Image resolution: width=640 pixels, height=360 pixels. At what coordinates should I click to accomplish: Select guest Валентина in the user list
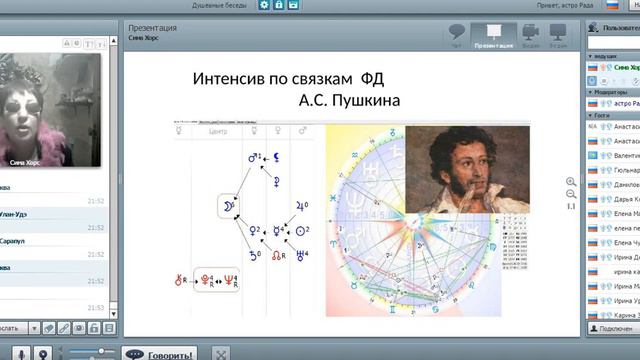[613, 156]
